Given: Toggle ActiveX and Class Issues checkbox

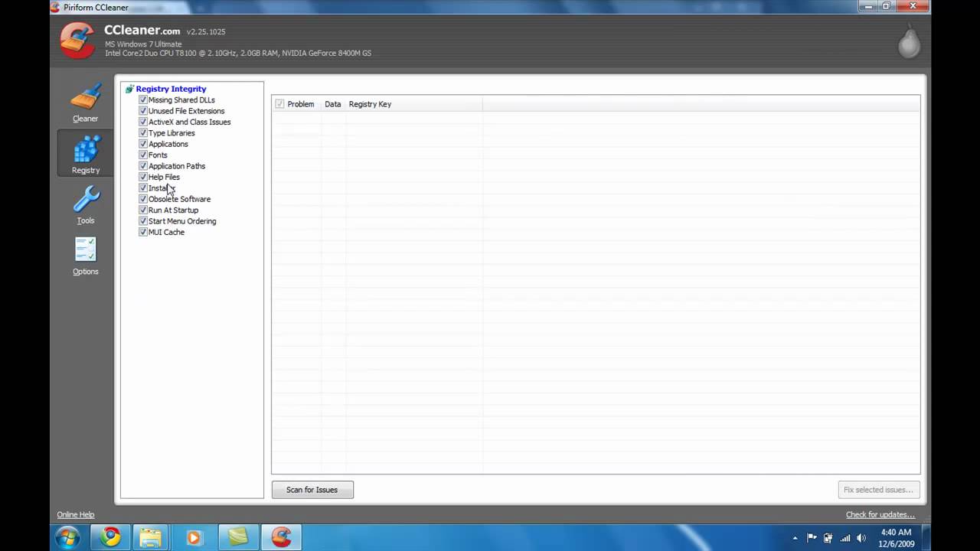Looking at the screenshot, I should pos(143,122).
